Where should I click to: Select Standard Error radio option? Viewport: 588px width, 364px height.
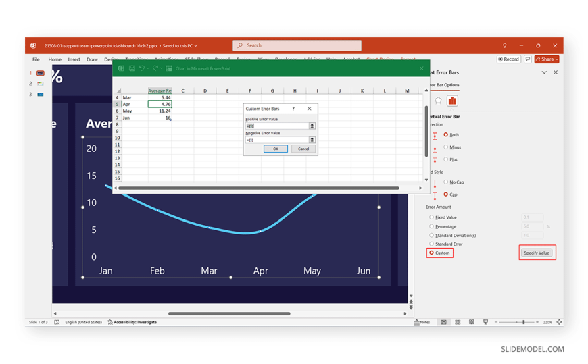432,244
